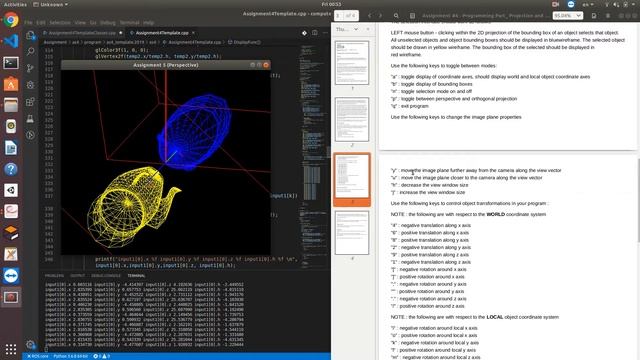Open the Files manager in dock
Screen dimensions: 640x360
(11, 105)
